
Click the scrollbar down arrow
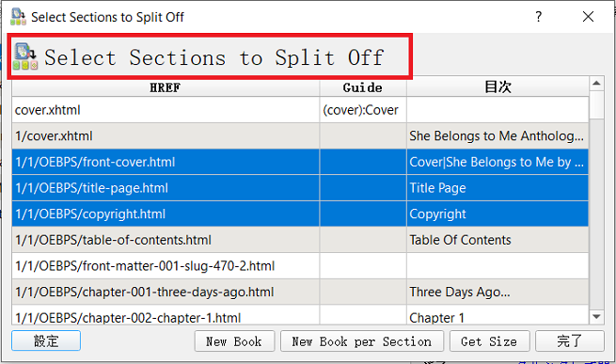point(596,317)
